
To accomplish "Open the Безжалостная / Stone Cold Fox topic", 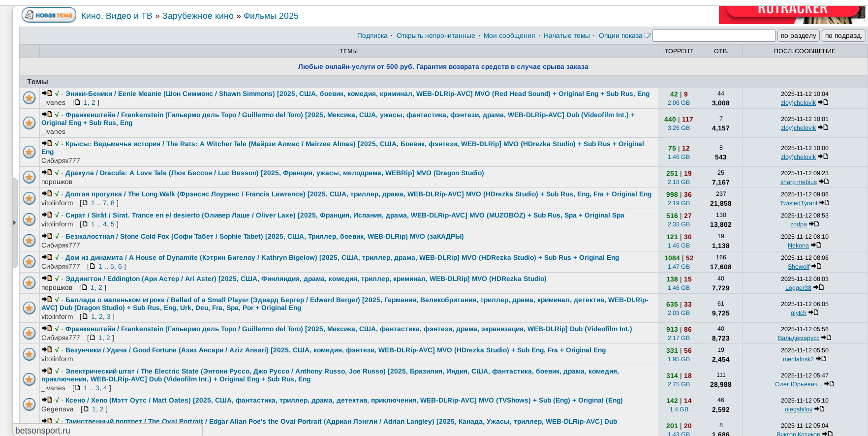I will pos(265,236).
